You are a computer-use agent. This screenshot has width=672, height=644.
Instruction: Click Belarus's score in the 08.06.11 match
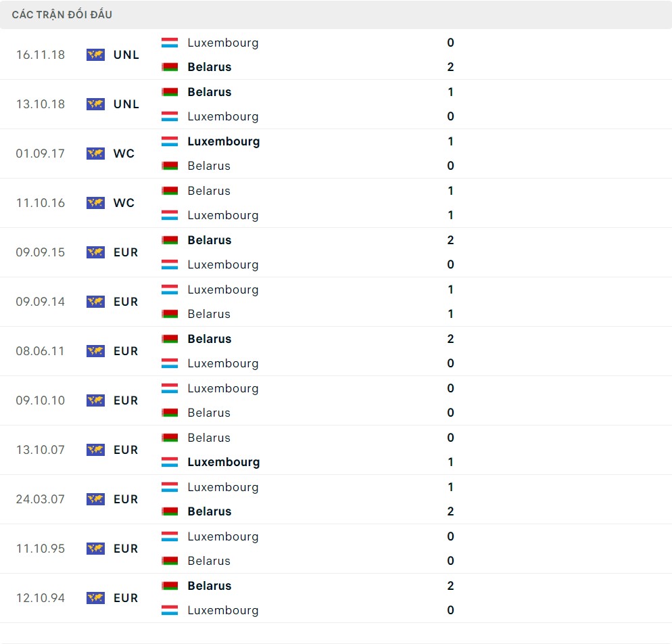[450, 339]
